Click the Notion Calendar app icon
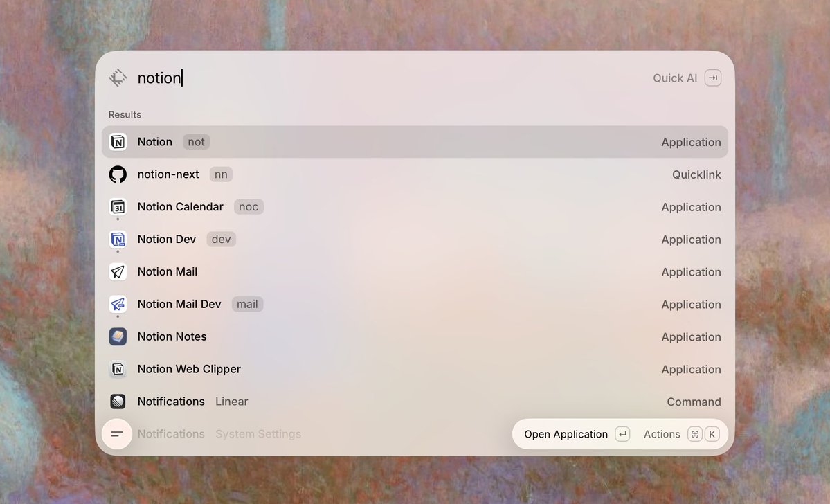This screenshot has width=830, height=504. click(x=118, y=207)
